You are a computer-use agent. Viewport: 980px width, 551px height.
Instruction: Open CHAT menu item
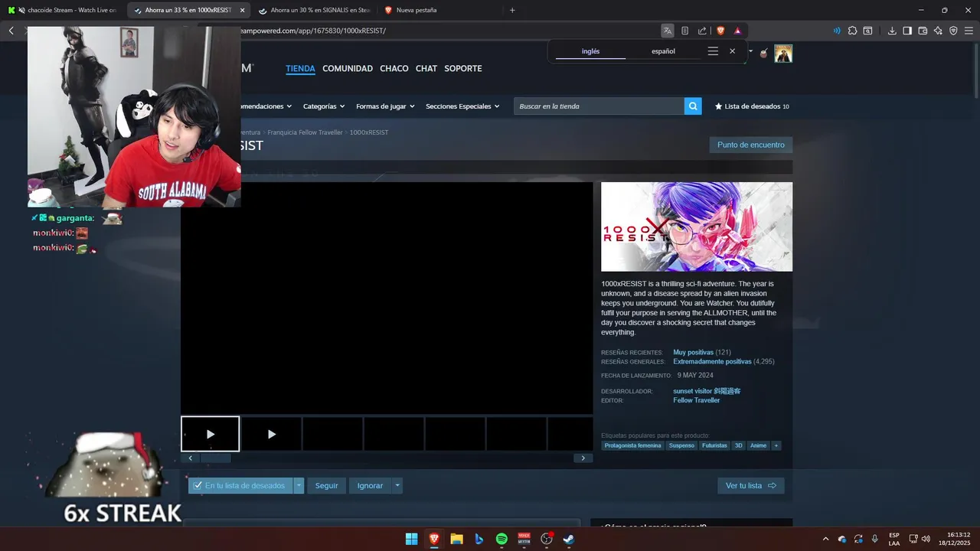(426, 68)
